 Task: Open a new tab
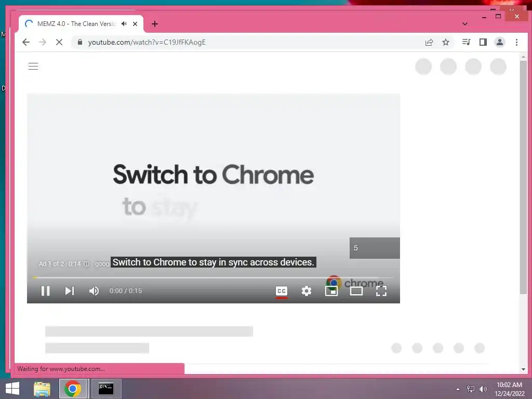point(155,24)
